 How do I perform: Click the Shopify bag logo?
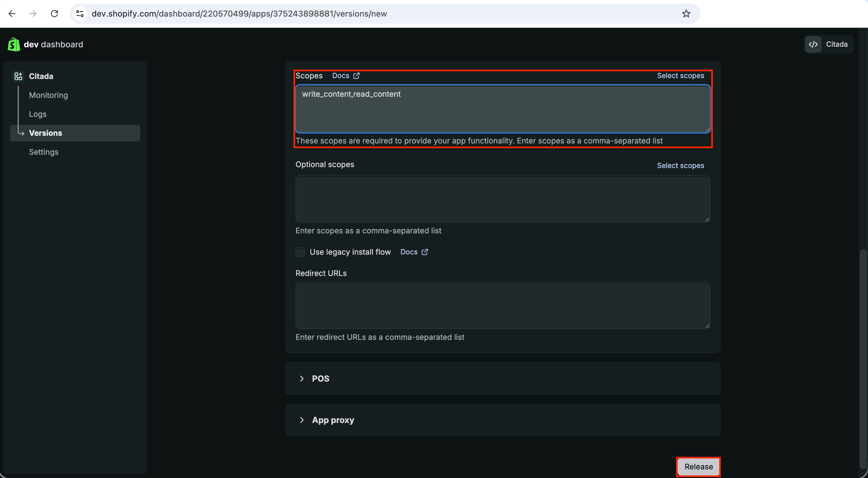coord(14,44)
